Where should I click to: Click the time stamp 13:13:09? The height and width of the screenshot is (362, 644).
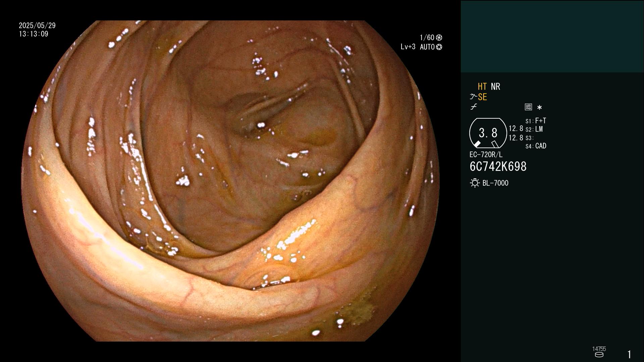[x=34, y=34]
